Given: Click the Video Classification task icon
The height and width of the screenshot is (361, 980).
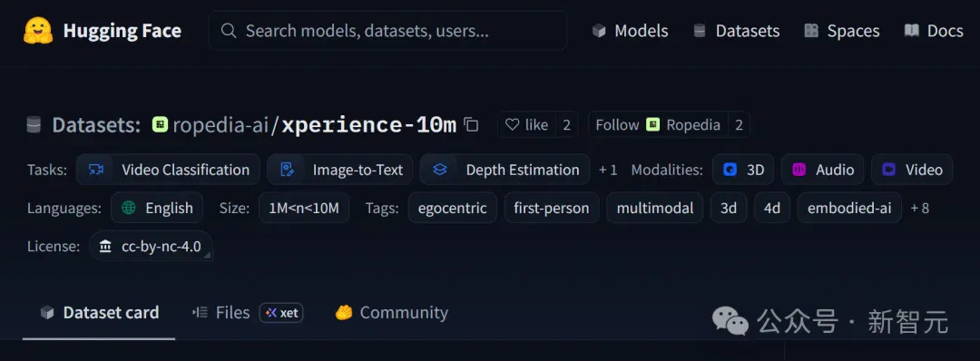Looking at the screenshot, I should pyautogui.click(x=96, y=170).
